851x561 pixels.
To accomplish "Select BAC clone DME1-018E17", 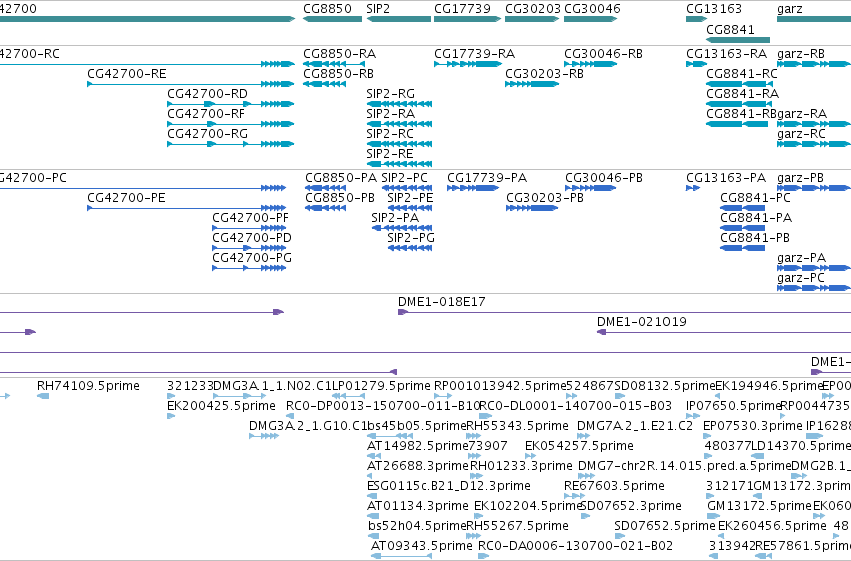I will [625, 313].
